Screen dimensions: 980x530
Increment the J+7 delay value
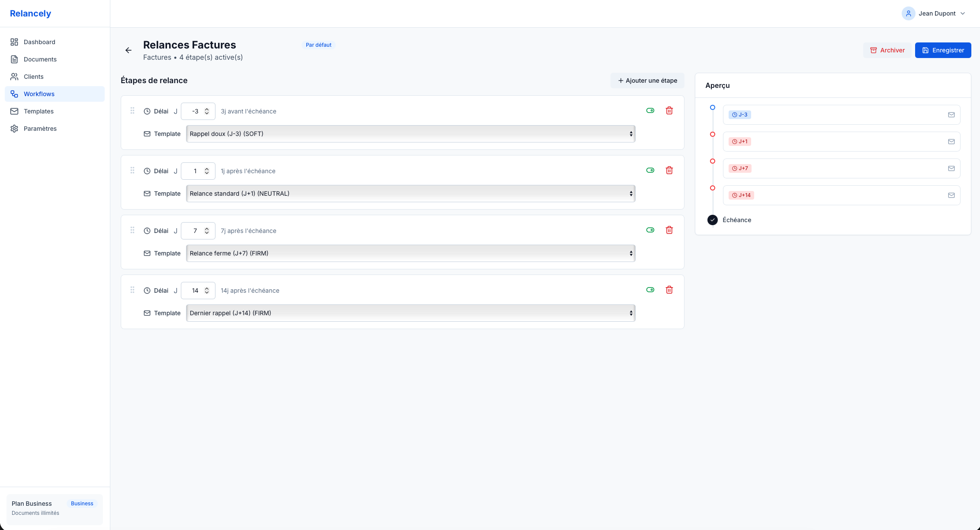(207, 228)
